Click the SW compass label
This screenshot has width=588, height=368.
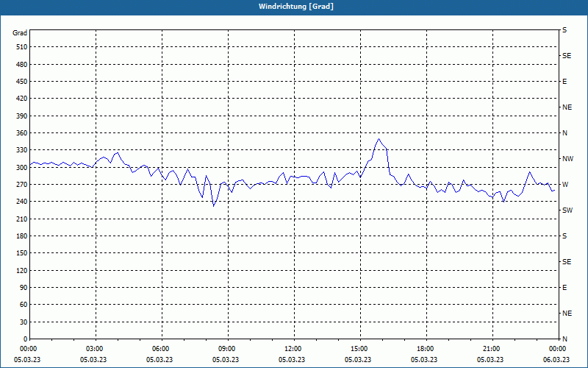point(567,210)
